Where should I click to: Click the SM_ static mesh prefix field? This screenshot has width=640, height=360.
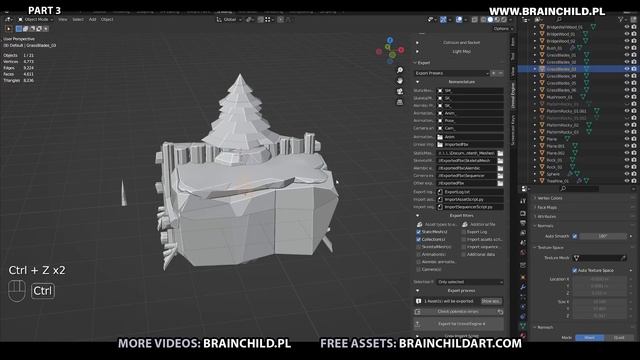(x=470, y=91)
